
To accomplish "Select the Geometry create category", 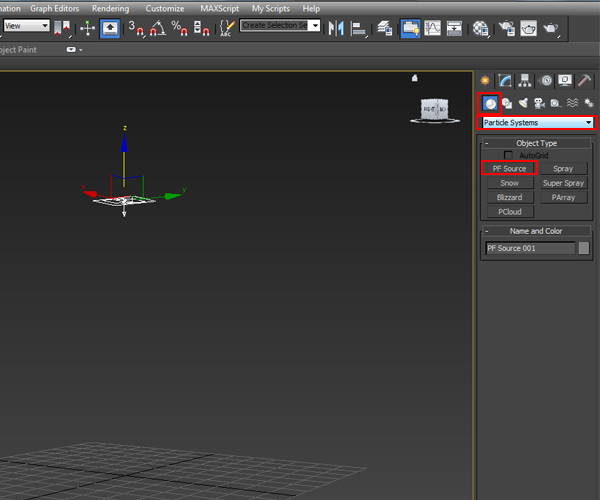I will [x=490, y=104].
